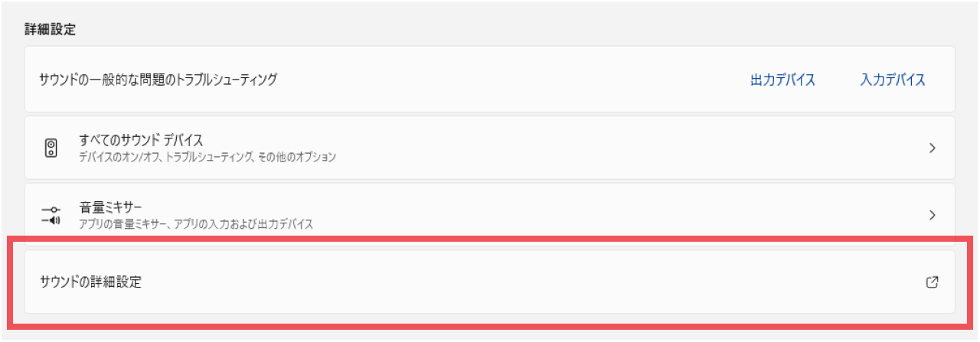Click the blank area right of the 詳細設定 heading
The width and height of the screenshot is (980, 342).
[x=459, y=31]
